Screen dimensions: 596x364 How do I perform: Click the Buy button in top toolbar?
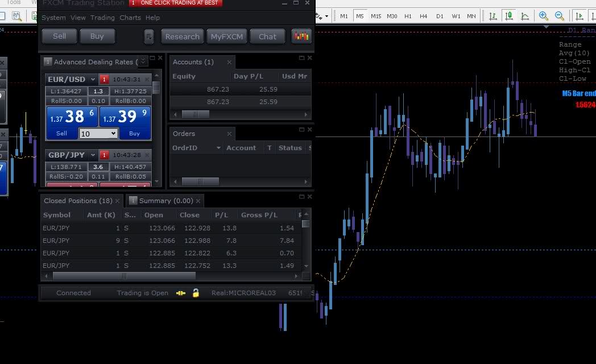[97, 36]
